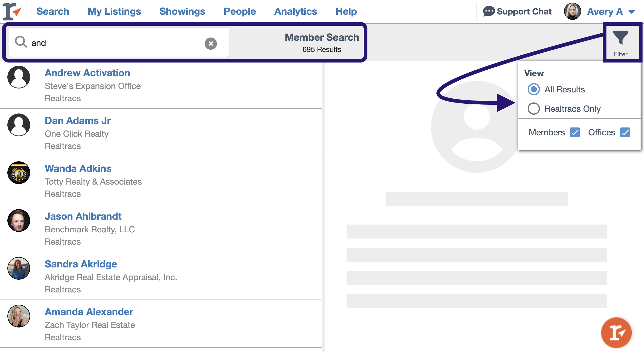The height and width of the screenshot is (352, 644).
Task: Open the My Listings menu
Action: click(x=114, y=12)
